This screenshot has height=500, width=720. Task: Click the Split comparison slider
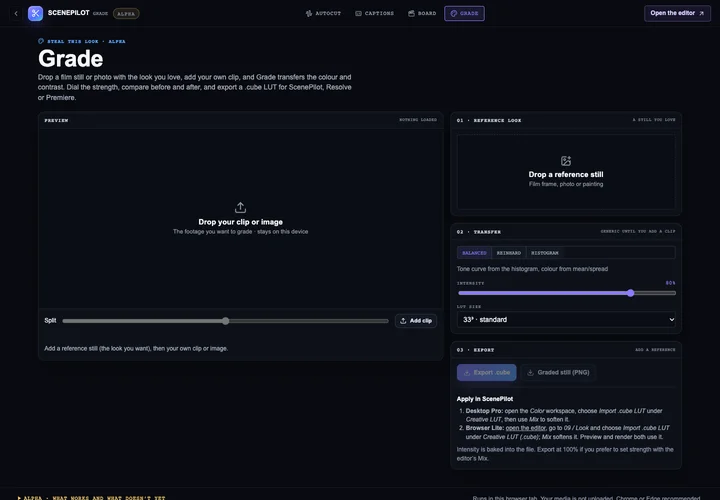(x=225, y=321)
